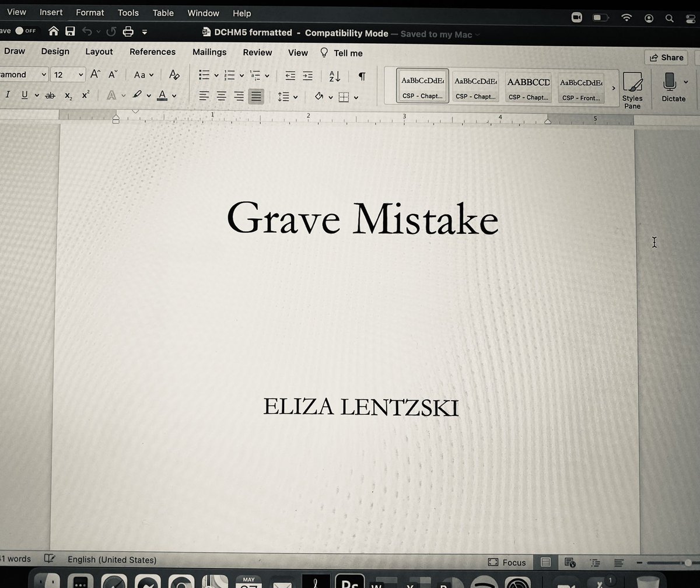The image size is (700, 588).
Task: Save the document with the floppy disk icon
Action: click(x=70, y=32)
